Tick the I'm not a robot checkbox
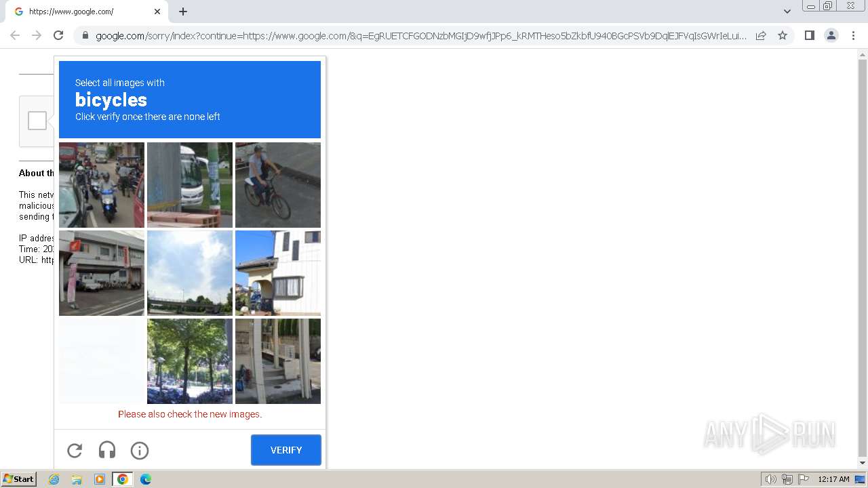The width and height of the screenshot is (868, 488). click(37, 121)
